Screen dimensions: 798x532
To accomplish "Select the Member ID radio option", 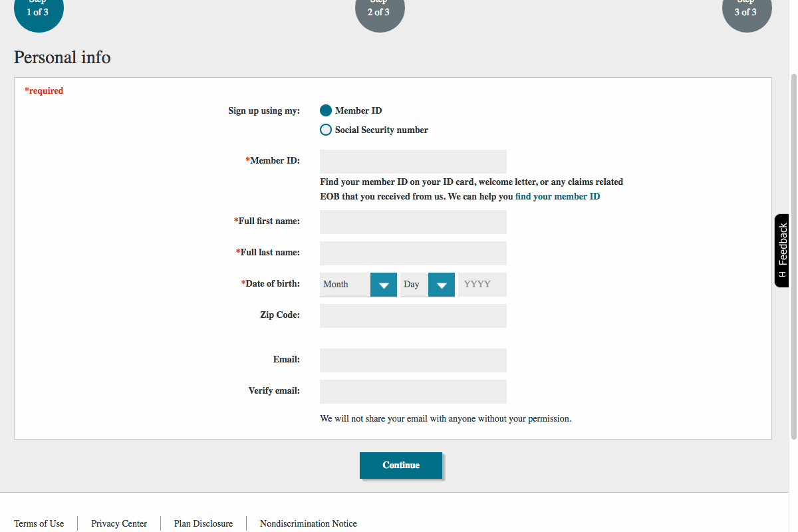I will click(x=326, y=110).
